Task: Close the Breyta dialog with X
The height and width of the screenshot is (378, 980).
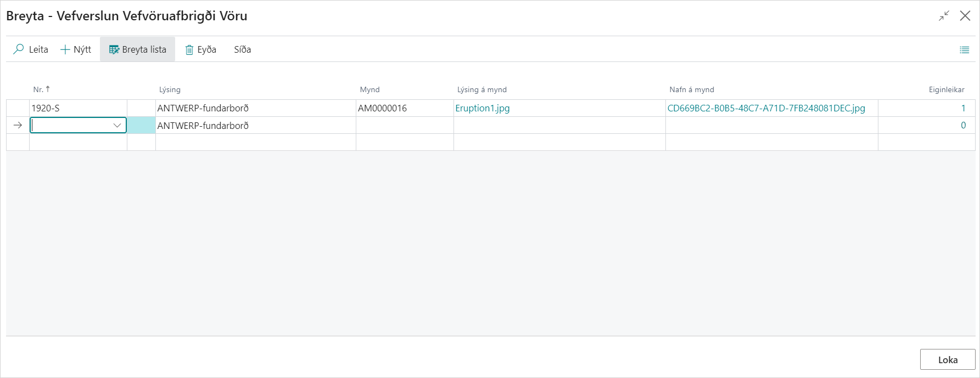Action: point(965,16)
